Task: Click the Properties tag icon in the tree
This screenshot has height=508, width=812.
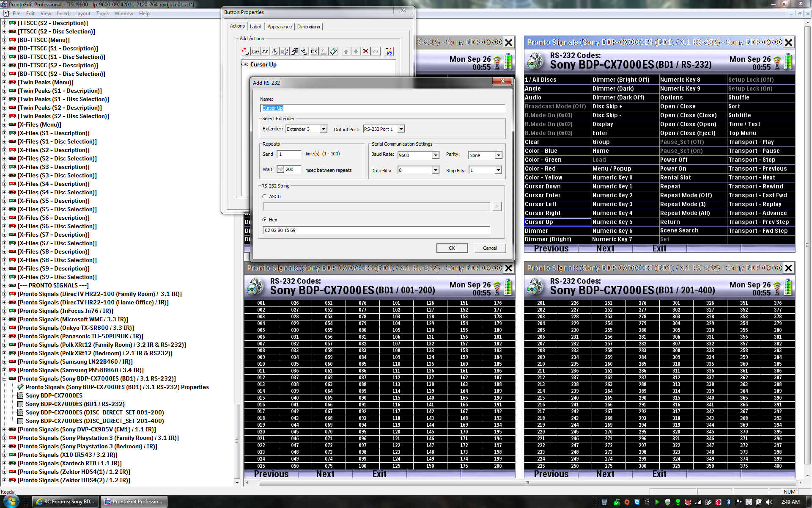Action: coord(20,387)
